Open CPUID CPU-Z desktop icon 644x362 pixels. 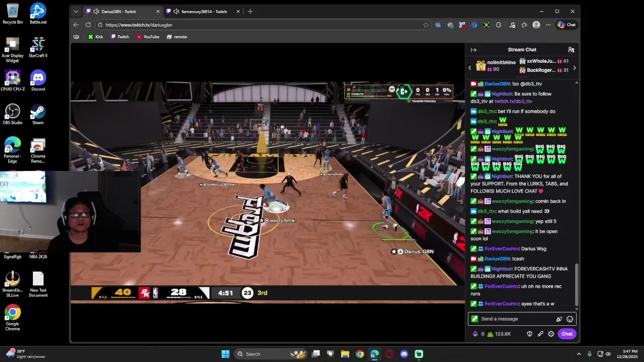coord(13,80)
